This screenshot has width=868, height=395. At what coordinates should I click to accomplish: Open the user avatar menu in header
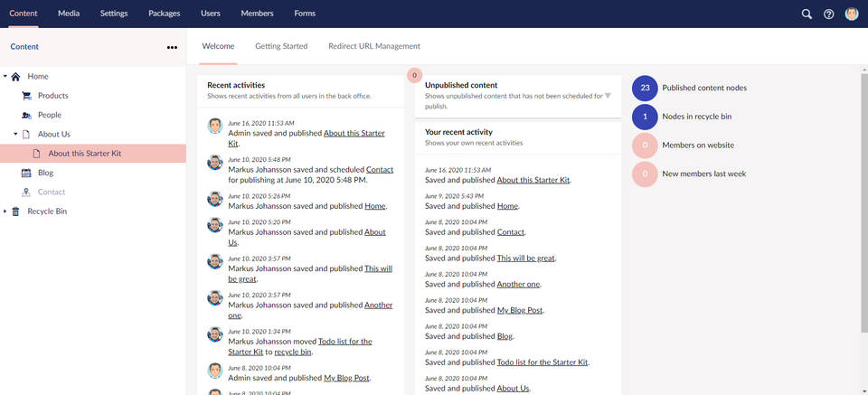(852, 14)
